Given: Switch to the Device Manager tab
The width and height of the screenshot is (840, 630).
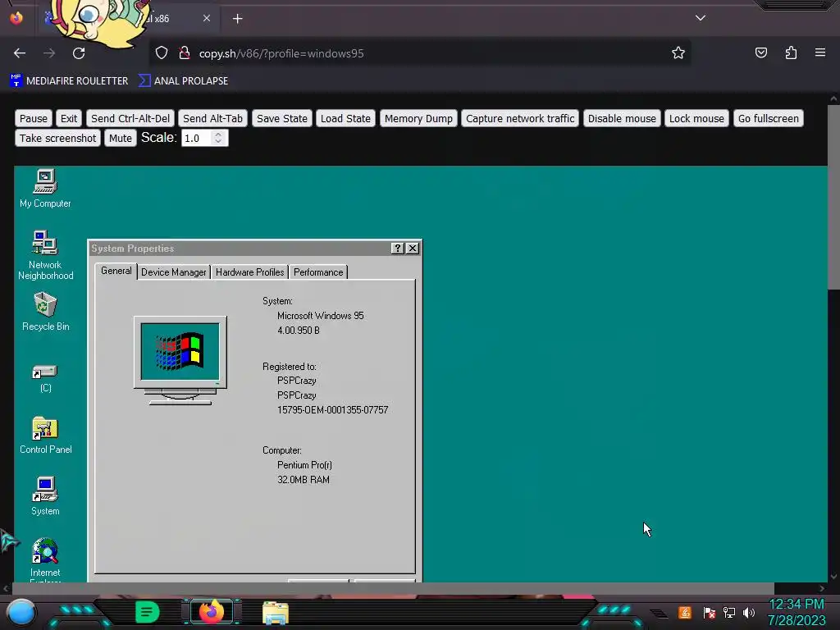Looking at the screenshot, I should [174, 272].
